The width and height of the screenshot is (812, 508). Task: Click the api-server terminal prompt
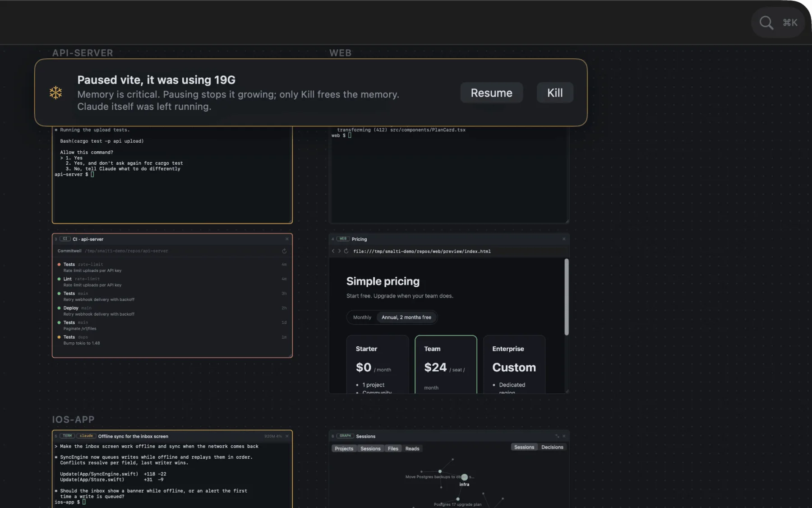pos(74,174)
